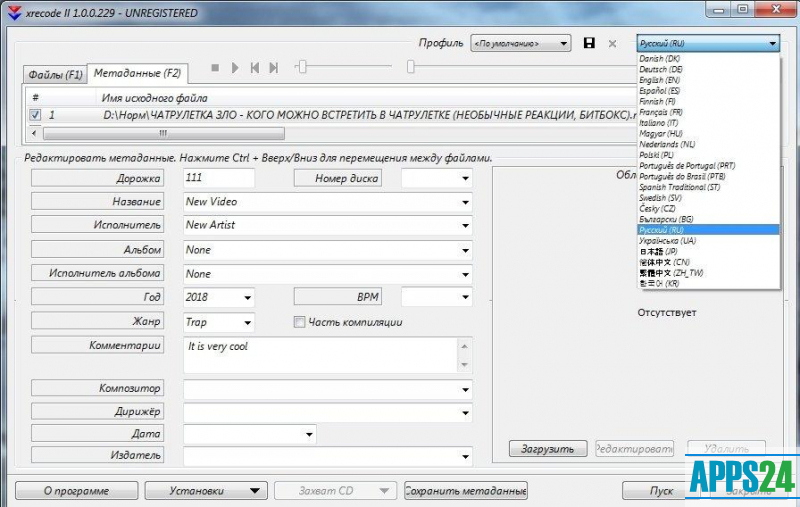Select Swedish (SV) language

pos(709,198)
